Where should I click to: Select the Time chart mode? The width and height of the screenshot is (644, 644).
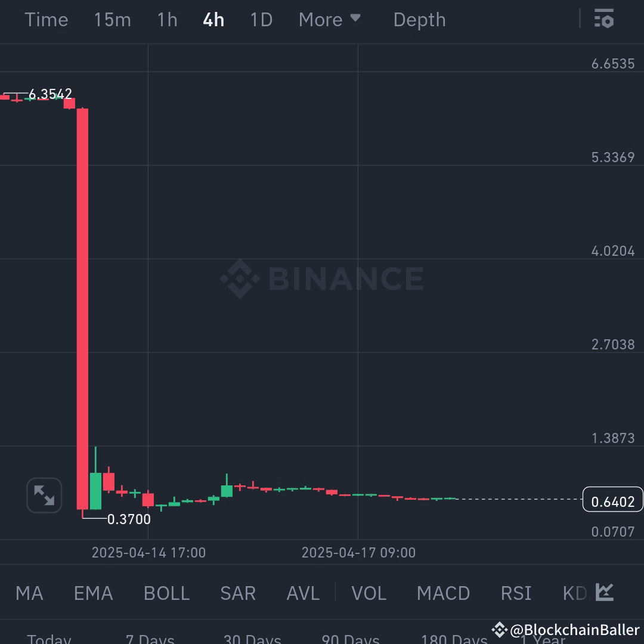pos(47,19)
